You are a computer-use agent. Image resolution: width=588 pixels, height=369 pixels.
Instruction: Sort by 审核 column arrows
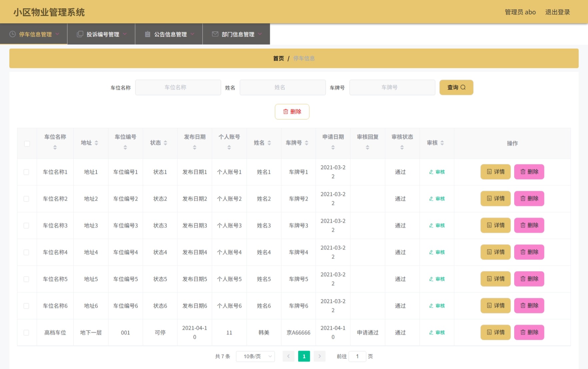point(442,143)
